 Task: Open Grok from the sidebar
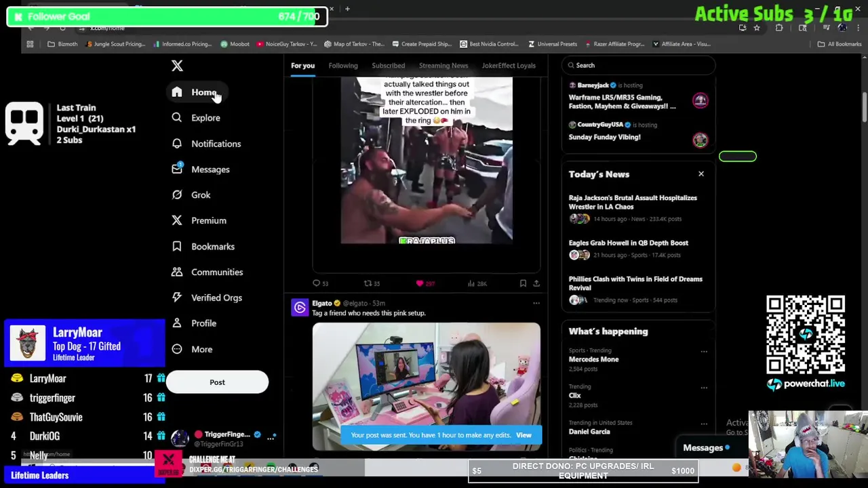(x=191, y=195)
